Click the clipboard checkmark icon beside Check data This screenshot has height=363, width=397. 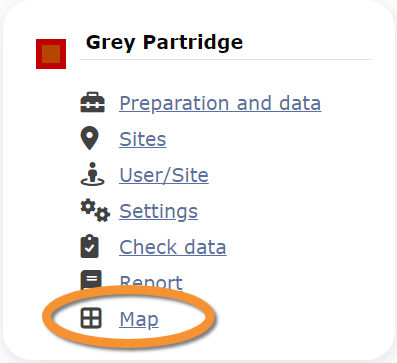[90, 246]
